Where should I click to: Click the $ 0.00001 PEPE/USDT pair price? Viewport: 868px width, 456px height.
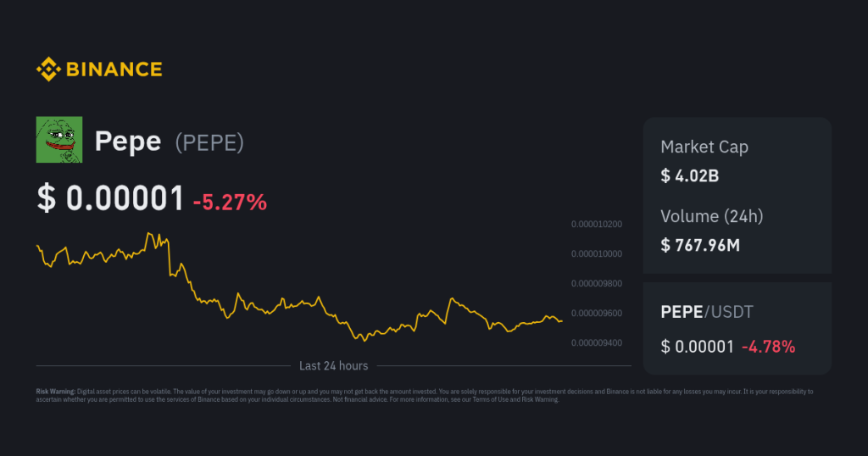coord(697,347)
